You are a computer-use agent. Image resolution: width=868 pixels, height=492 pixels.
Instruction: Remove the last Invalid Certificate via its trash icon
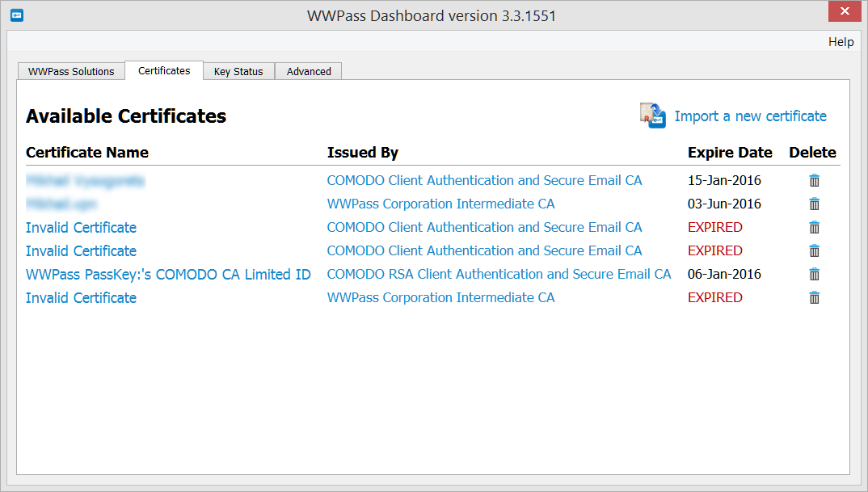coord(814,297)
